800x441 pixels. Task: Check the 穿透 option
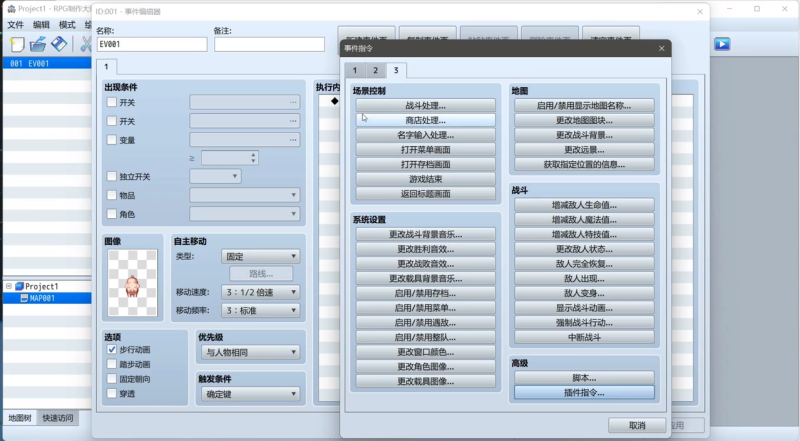pos(112,394)
